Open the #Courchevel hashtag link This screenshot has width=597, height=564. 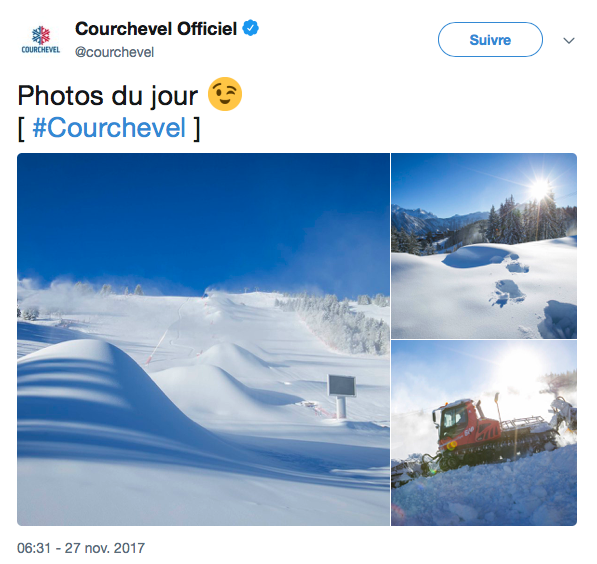tap(109, 128)
